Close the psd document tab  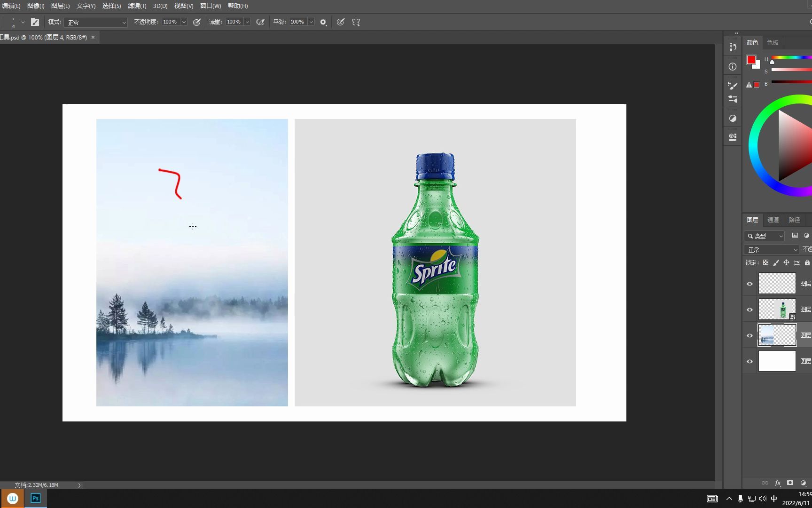tap(93, 37)
